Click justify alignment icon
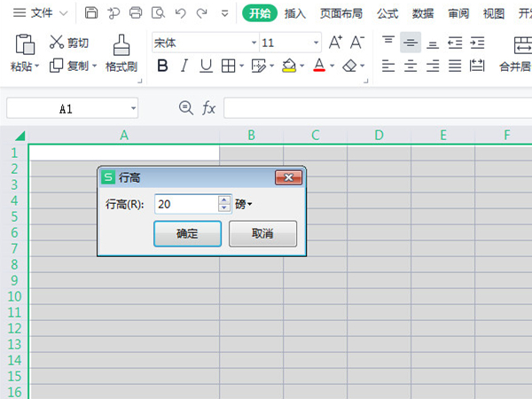Screen dimensions: 532x399 (455, 66)
